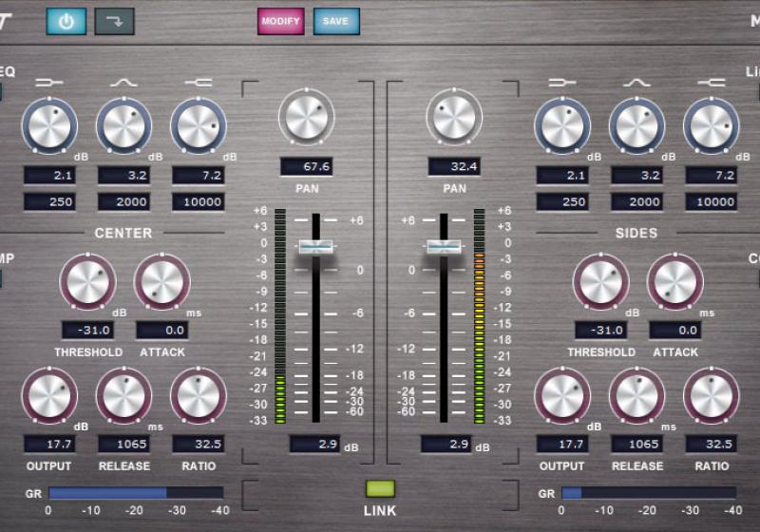Click the right channel fader handle

pos(444,246)
